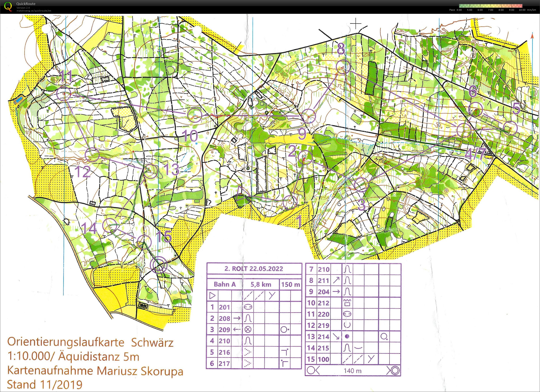The height and width of the screenshot is (392, 540).
Task: Click the 2. ROLT 22.05.2022 header
Action: [x=254, y=269]
